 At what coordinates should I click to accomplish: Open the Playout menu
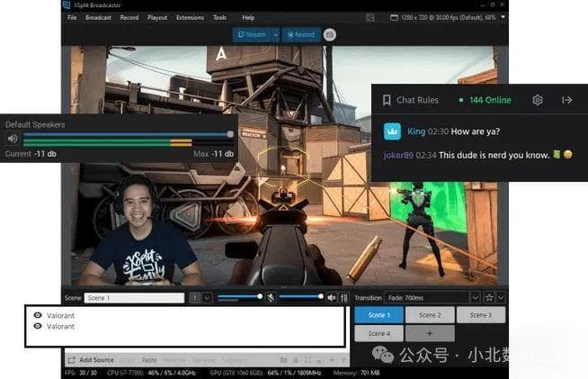coord(157,18)
